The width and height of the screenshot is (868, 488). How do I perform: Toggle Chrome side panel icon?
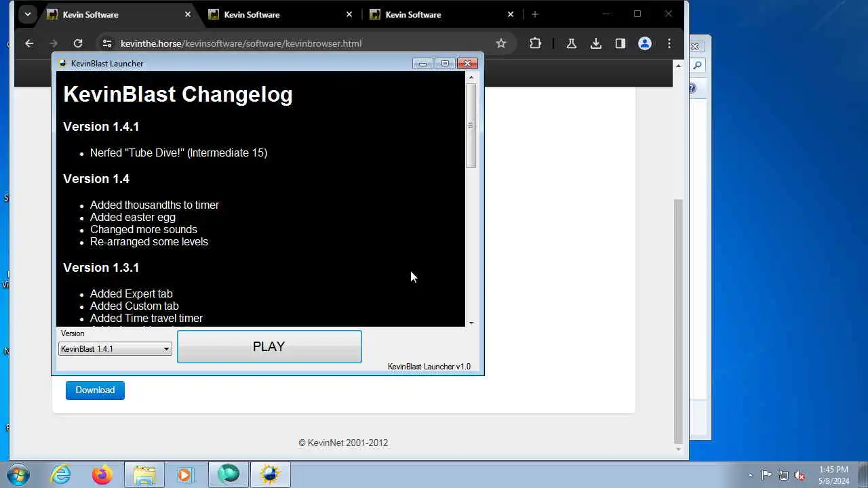point(620,43)
